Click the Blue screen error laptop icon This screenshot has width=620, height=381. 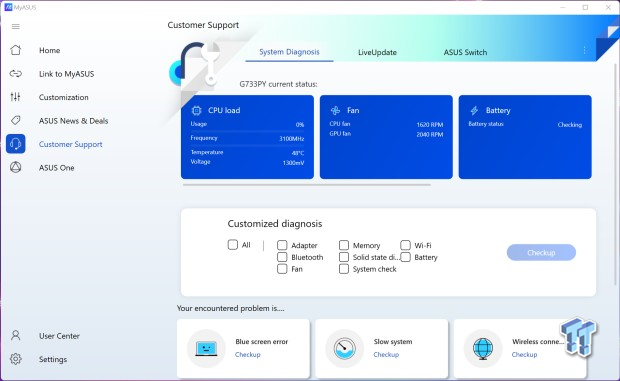tap(206, 349)
